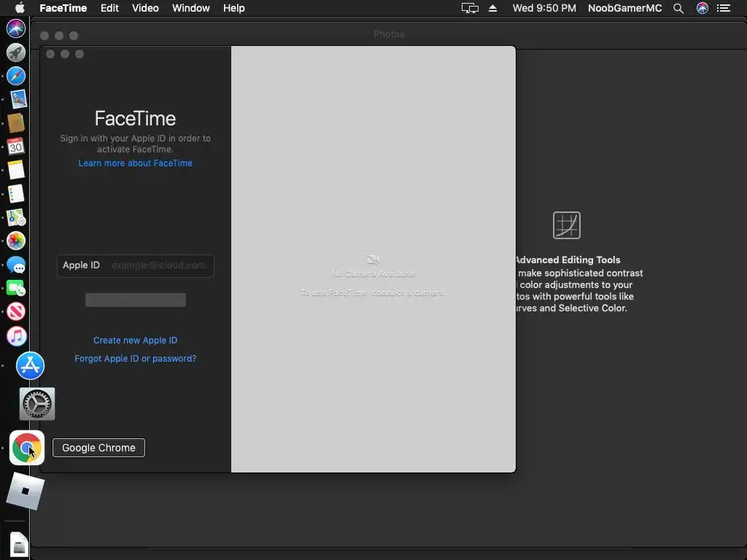Viewport: 747px width, 560px height.
Task: Open the Video menu
Action: pos(145,8)
